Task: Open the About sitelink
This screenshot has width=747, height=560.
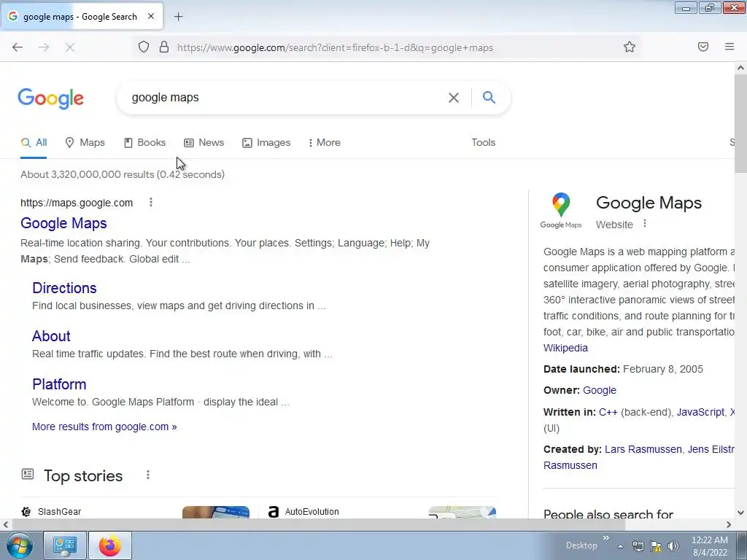Action: coord(51,335)
